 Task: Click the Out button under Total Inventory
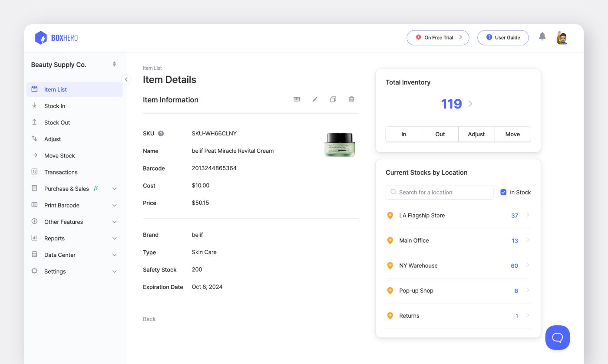pyautogui.click(x=440, y=134)
